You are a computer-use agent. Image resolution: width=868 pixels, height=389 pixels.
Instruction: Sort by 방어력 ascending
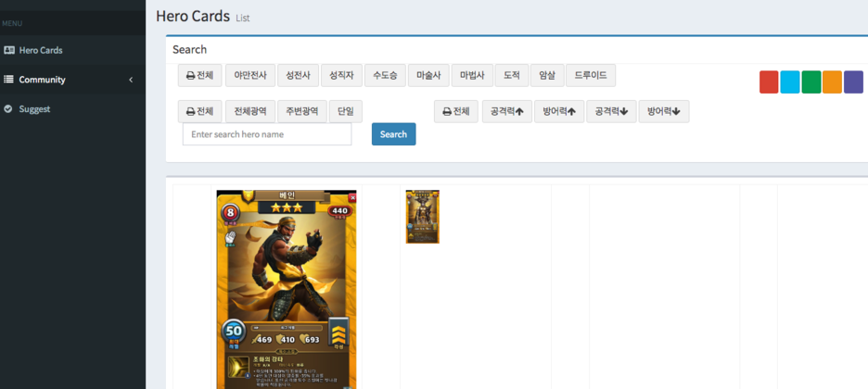559,111
